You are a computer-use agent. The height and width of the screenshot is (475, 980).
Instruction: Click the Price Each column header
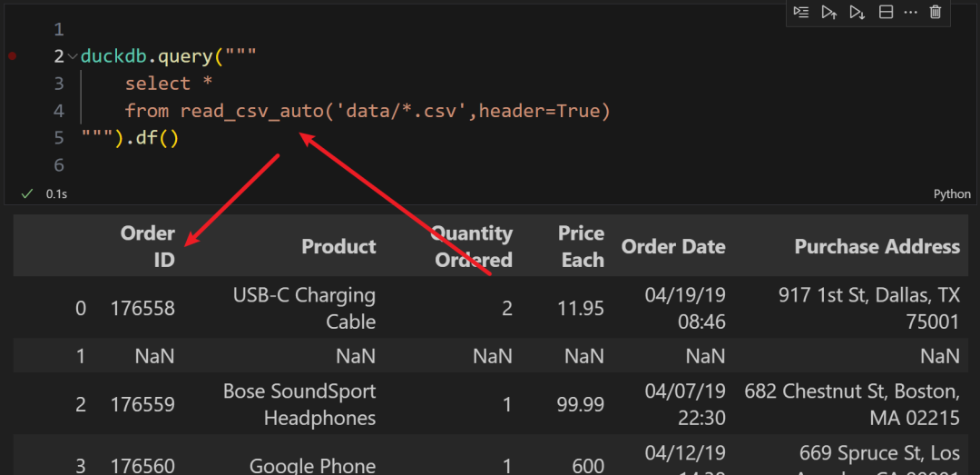(581, 246)
